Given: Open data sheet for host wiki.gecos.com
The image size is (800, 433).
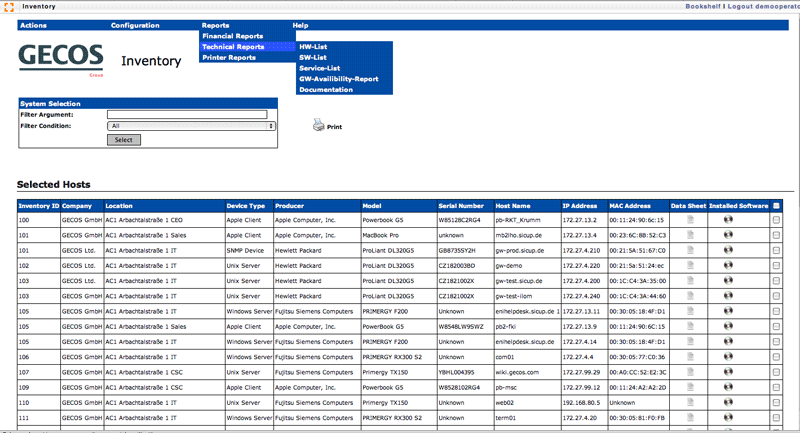Looking at the screenshot, I should click(x=690, y=372).
